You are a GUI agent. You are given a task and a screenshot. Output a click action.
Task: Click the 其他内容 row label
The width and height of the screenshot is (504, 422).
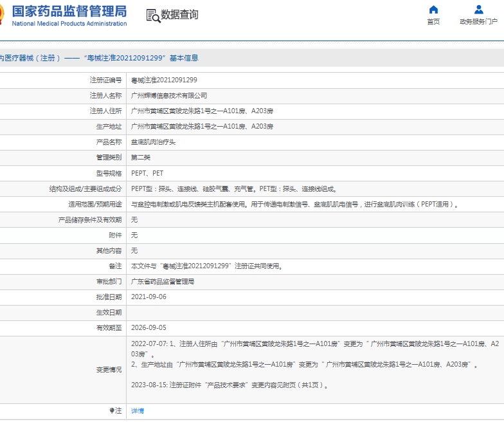point(109,250)
